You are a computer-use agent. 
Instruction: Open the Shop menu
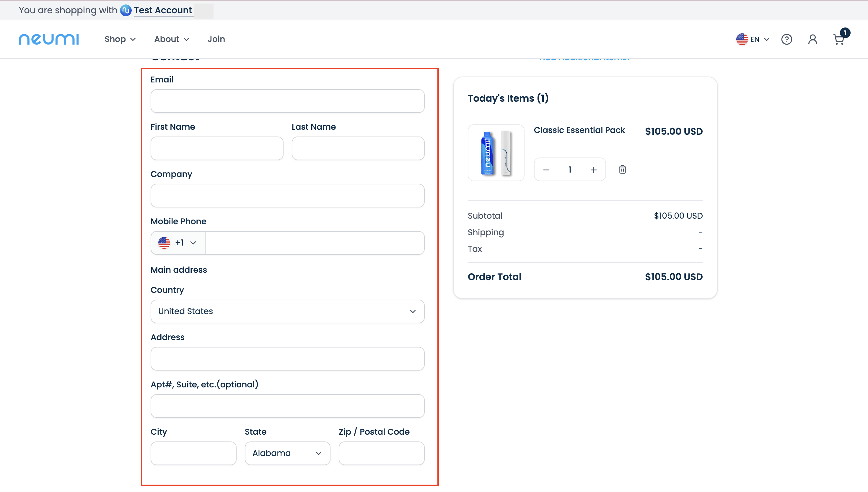tap(120, 39)
